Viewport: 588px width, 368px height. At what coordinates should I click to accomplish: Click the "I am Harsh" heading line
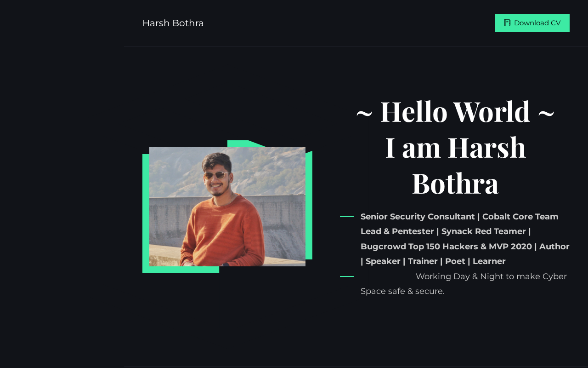point(455,147)
